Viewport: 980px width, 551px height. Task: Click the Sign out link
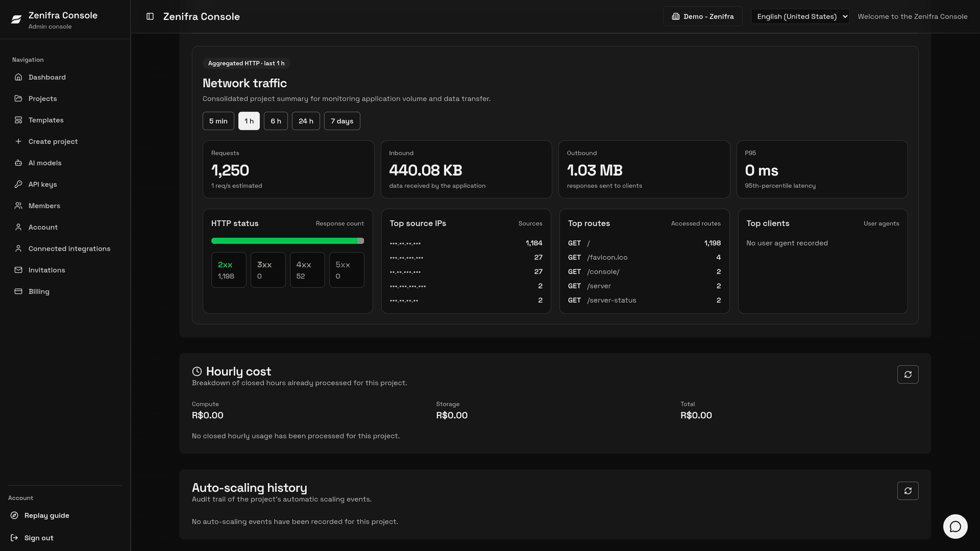[x=65, y=538]
